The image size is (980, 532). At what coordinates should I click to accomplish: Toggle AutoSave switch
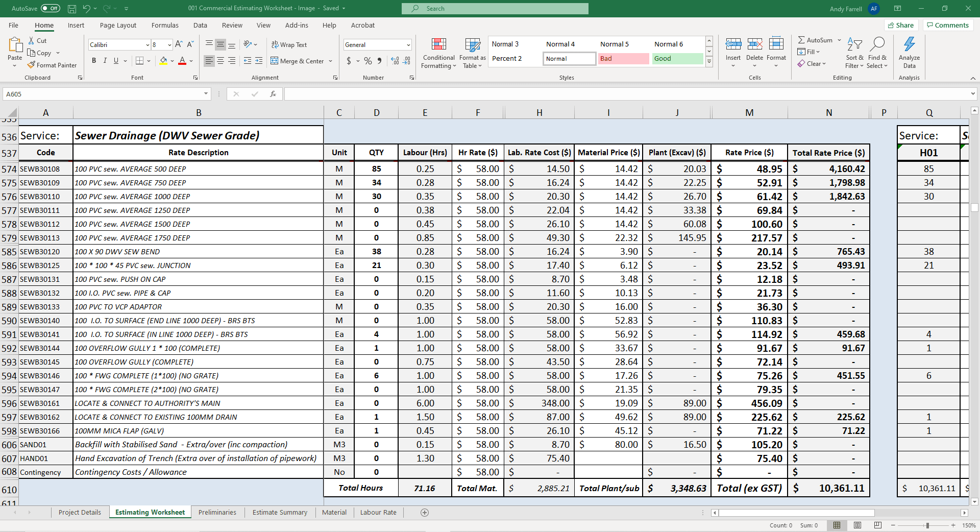51,9
